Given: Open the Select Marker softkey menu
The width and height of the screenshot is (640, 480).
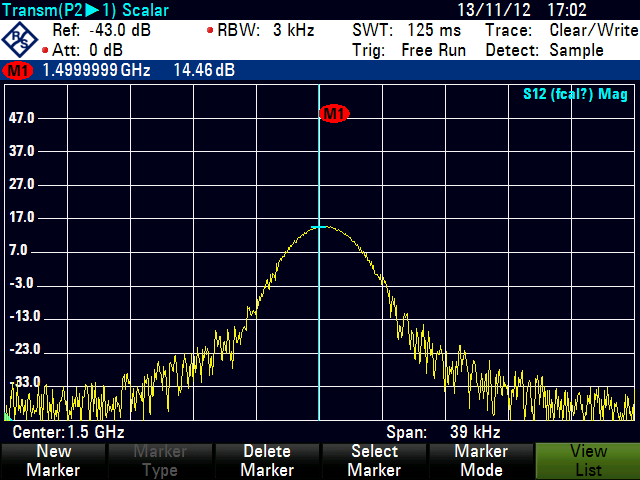Looking at the screenshot, I should [373, 461].
